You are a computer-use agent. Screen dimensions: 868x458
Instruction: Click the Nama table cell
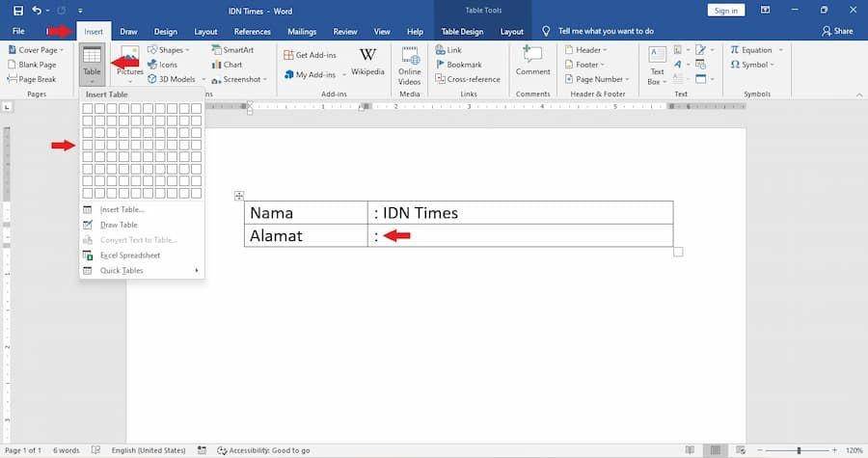point(306,212)
